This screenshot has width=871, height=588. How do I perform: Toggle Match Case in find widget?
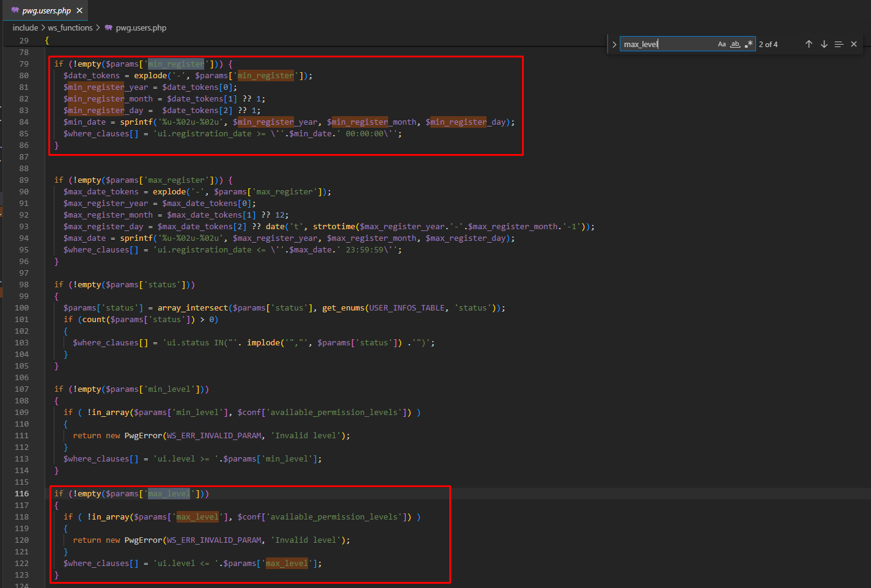(722, 44)
